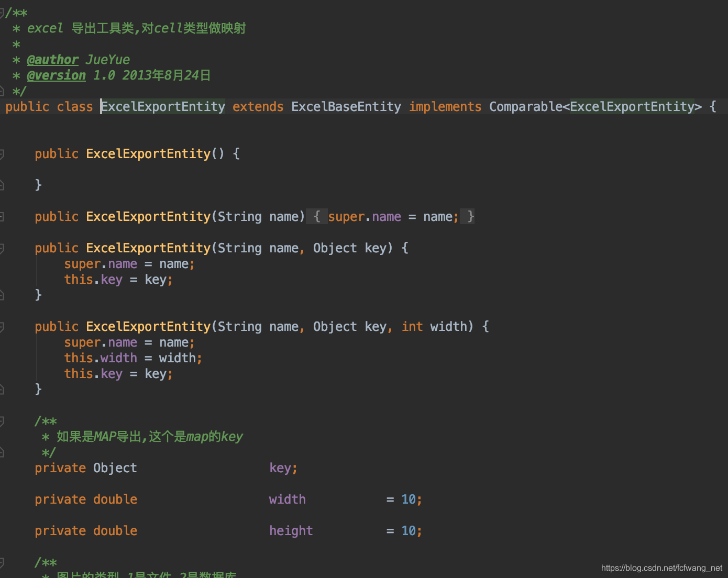The image size is (728, 578).
Task: Click the 'class' keyword in declaration
Action: [x=75, y=107]
